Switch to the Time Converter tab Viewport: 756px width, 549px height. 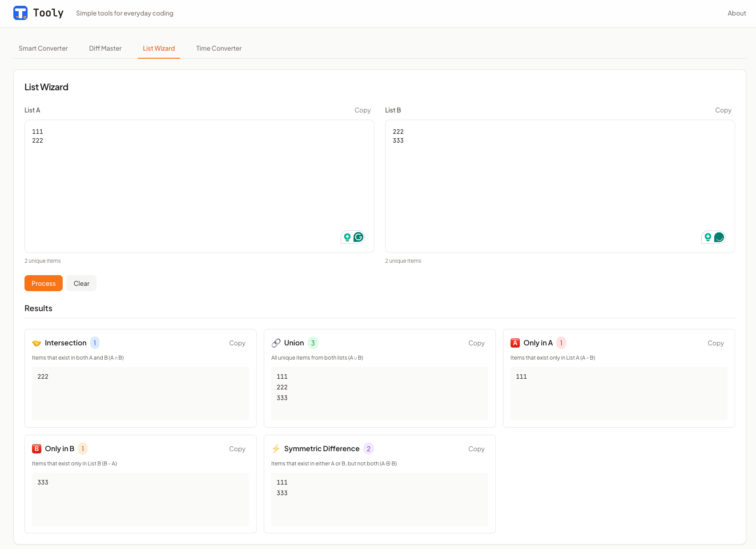219,48
